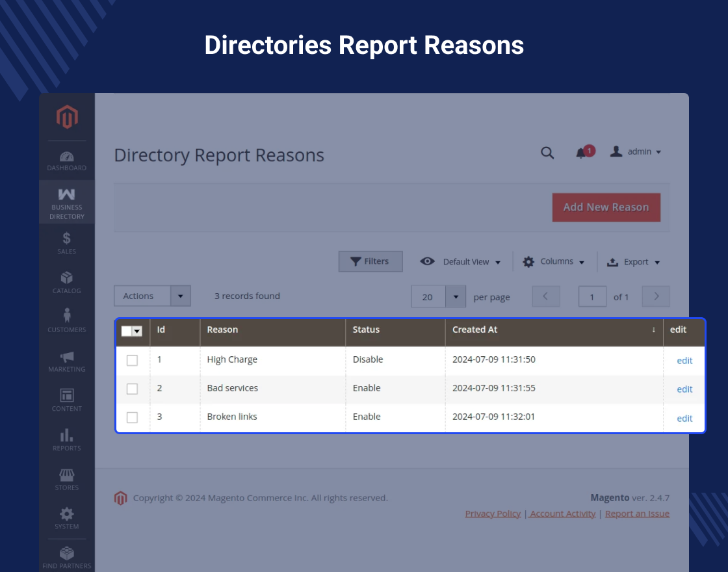Image resolution: width=728 pixels, height=572 pixels.
Task: Click the Magento logo in sidebar
Action: click(x=67, y=116)
